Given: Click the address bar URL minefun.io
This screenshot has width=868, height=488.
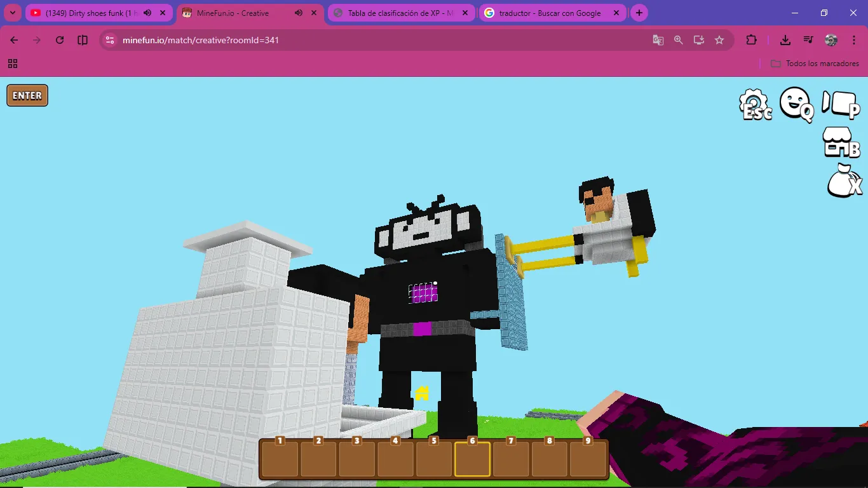Looking at the screenshot, I should [201, 40].
